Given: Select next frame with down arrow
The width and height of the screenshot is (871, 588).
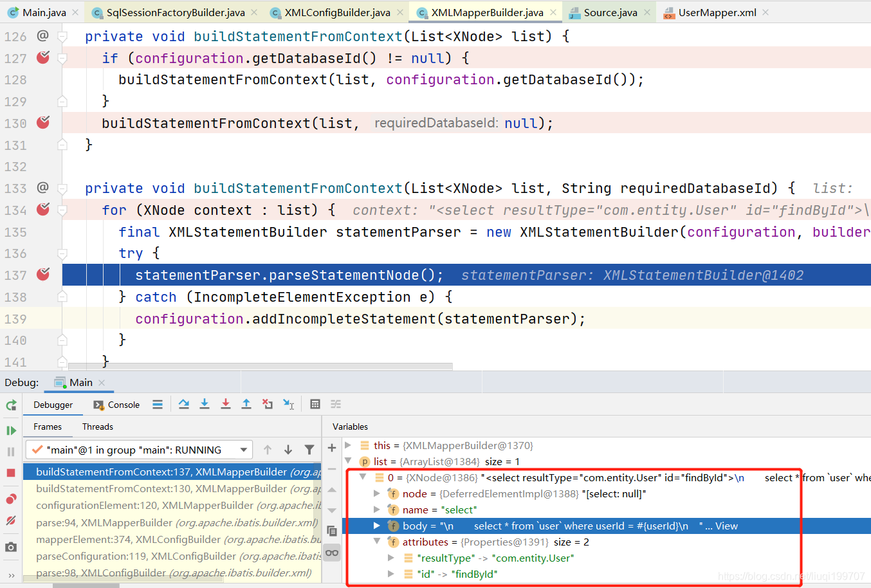Looking at the screenshot, I should [x=288, y=450].
